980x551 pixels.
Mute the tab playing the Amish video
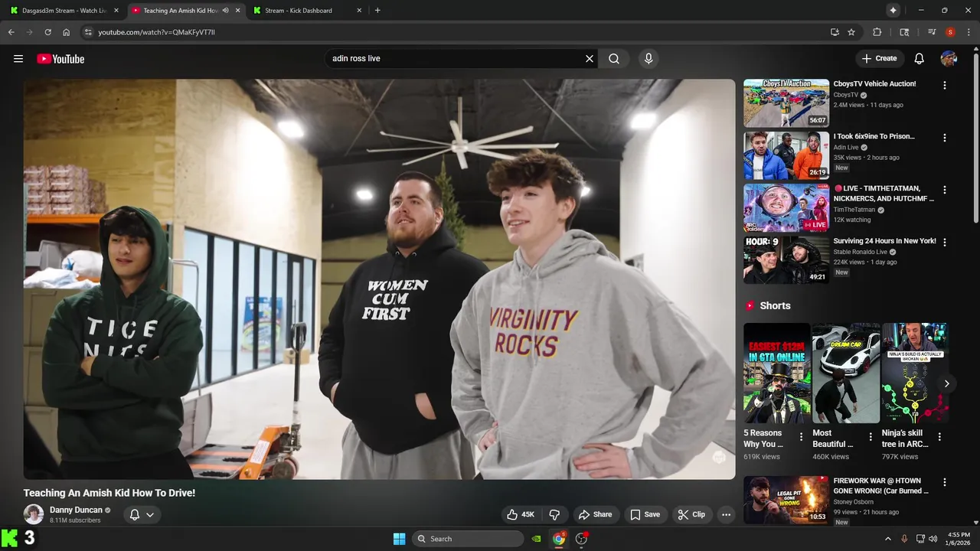[225, 11]
